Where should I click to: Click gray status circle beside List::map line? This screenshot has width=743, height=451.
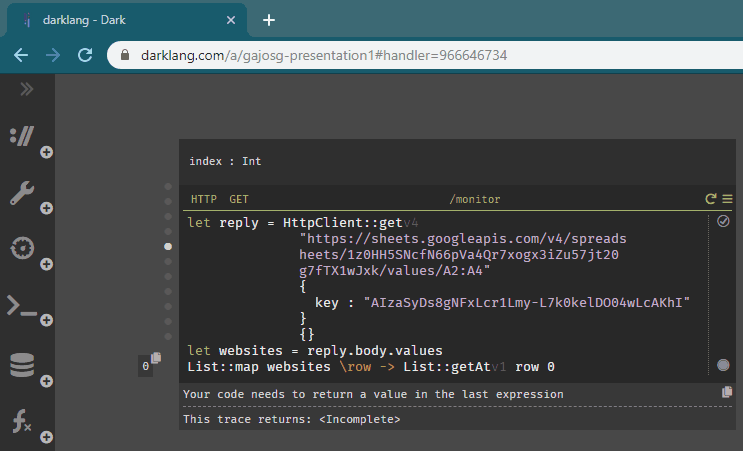pos(723,365)
